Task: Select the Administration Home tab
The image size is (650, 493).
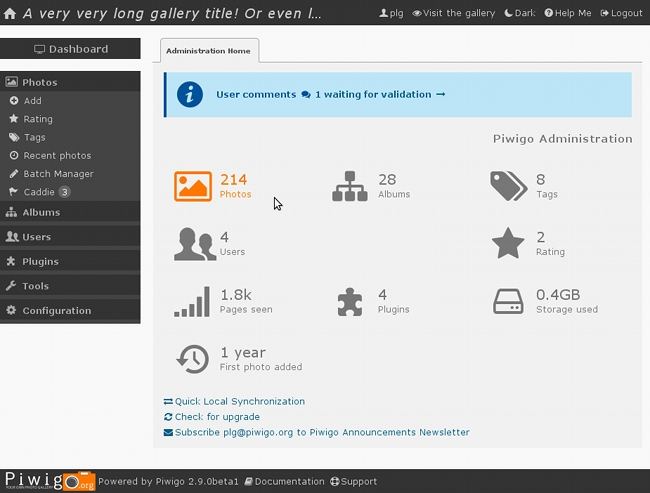Action: point(209,51)
